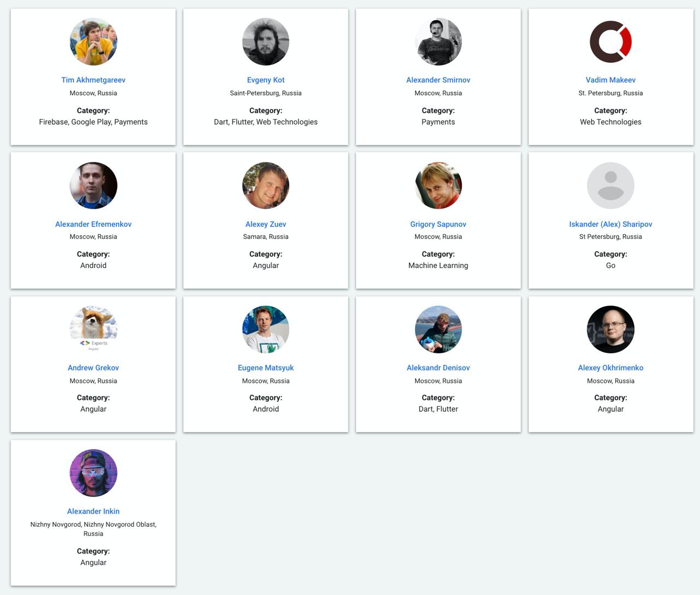Viewport: 700px width, 595px height.
Task: Open the Tim Akhmetgareev name link
Action: (94, 80)
